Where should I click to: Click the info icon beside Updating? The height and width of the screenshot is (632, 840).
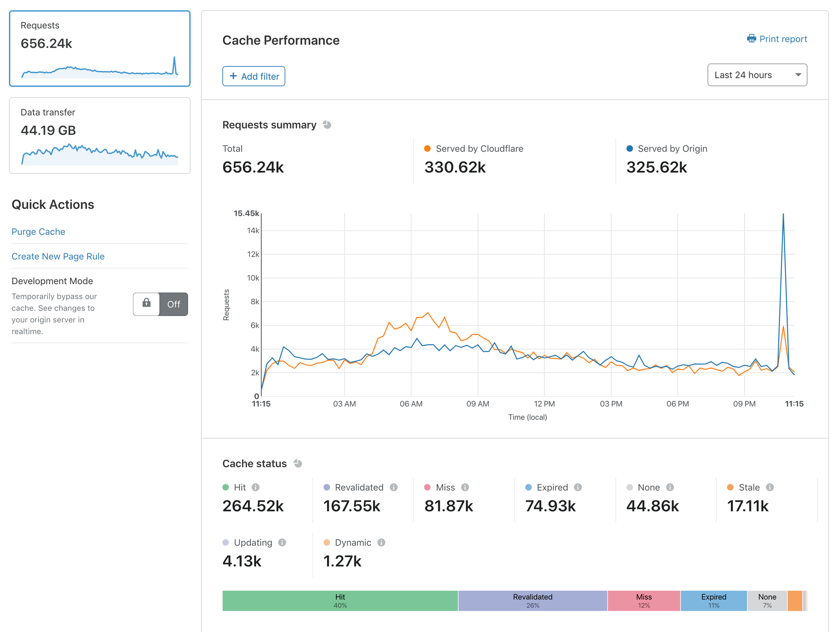pos(282,542)
